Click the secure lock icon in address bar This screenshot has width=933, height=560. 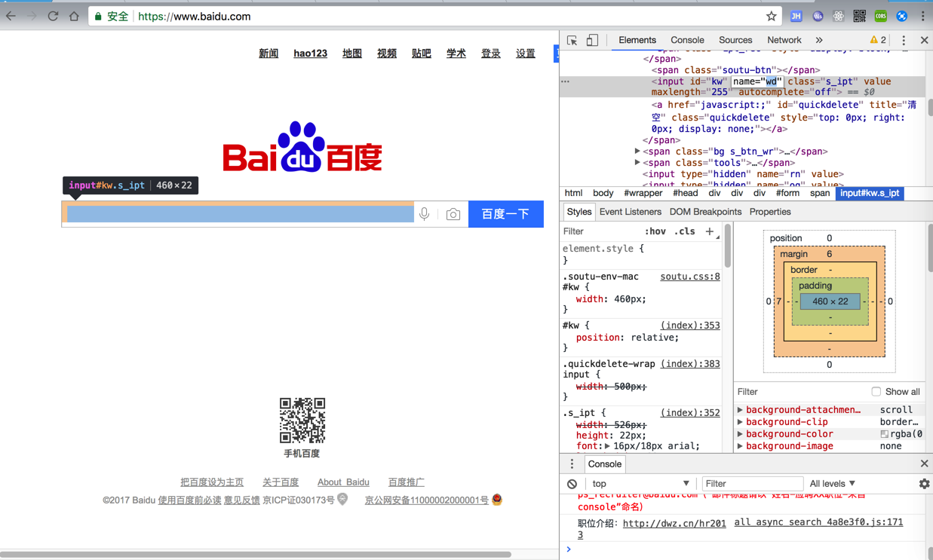pyautogui.click(x=98, y=16)
